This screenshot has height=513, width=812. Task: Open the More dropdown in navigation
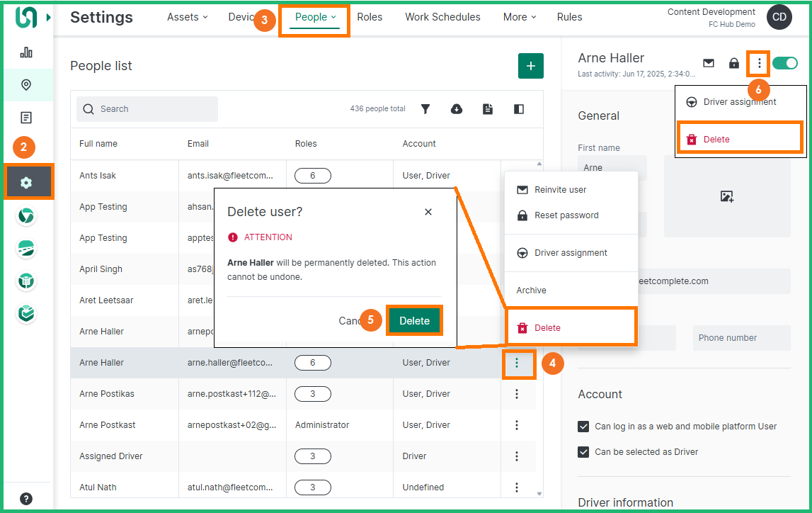520,17
